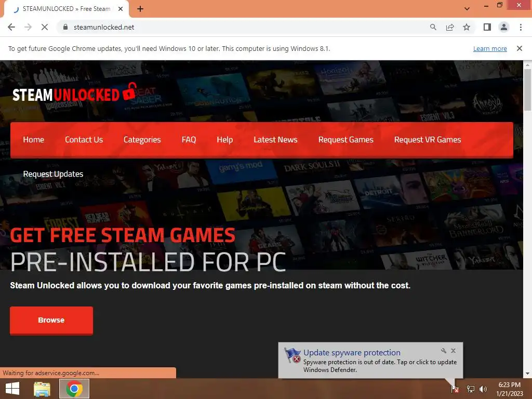The height and width of the screenshot is (399, 532).
Task: Open the Help page
Action: pos(224,140)
